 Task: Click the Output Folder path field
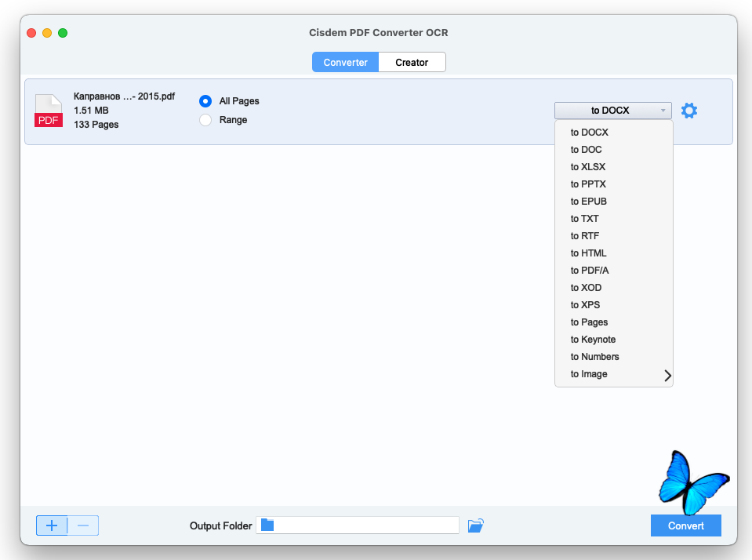click(x=365, y=525)
